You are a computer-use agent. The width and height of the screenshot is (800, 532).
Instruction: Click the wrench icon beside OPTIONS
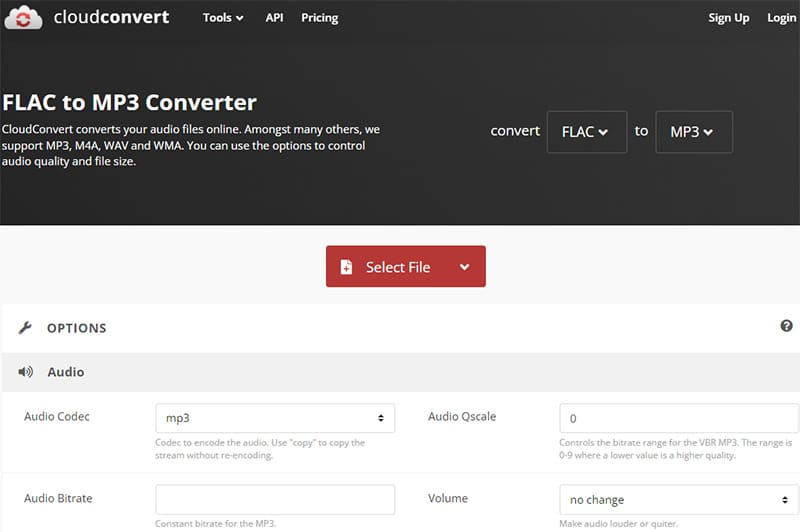(25, 328)
